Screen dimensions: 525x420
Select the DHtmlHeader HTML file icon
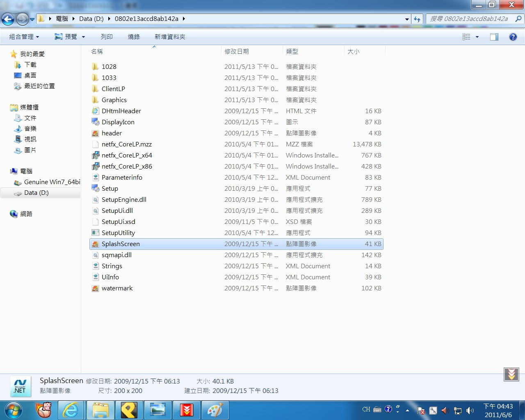point(95,111)
